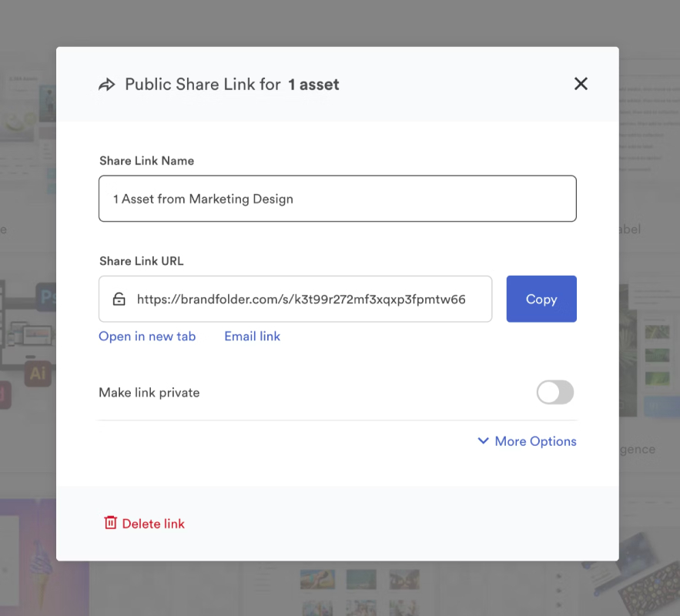The image size is (680, 616).
Task: Click the Delete link button
Action: coord(145,524)
